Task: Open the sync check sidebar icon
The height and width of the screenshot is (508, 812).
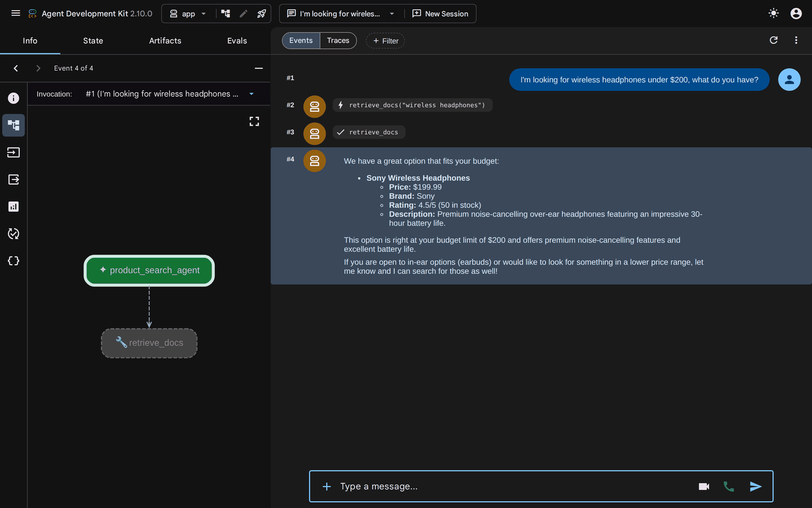Action: coord(14,234)
